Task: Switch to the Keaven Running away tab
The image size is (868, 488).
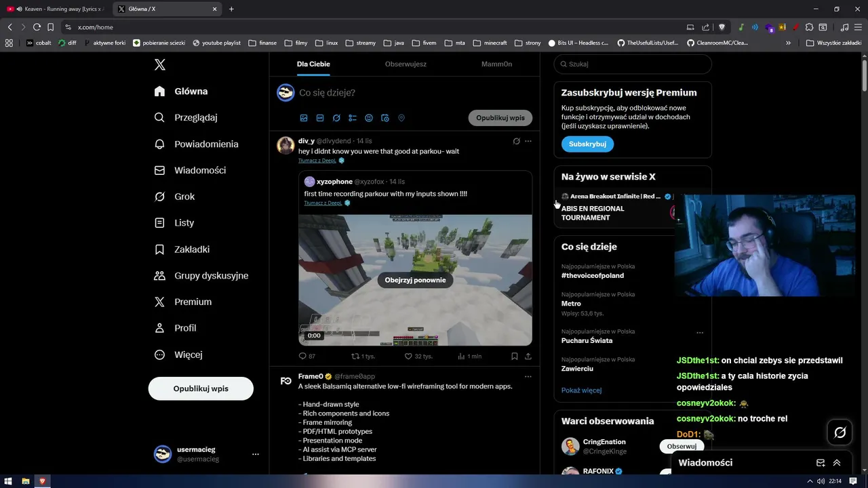Action: [56, 9]
